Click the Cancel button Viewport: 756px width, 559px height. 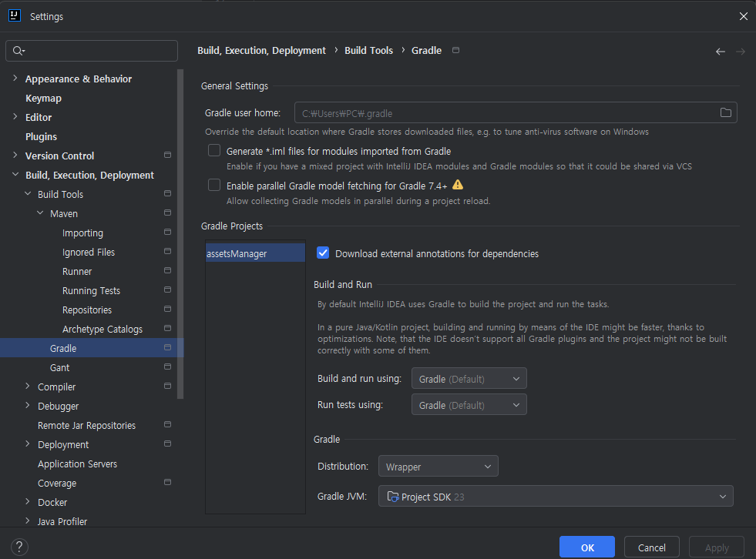tap(651, 547)
